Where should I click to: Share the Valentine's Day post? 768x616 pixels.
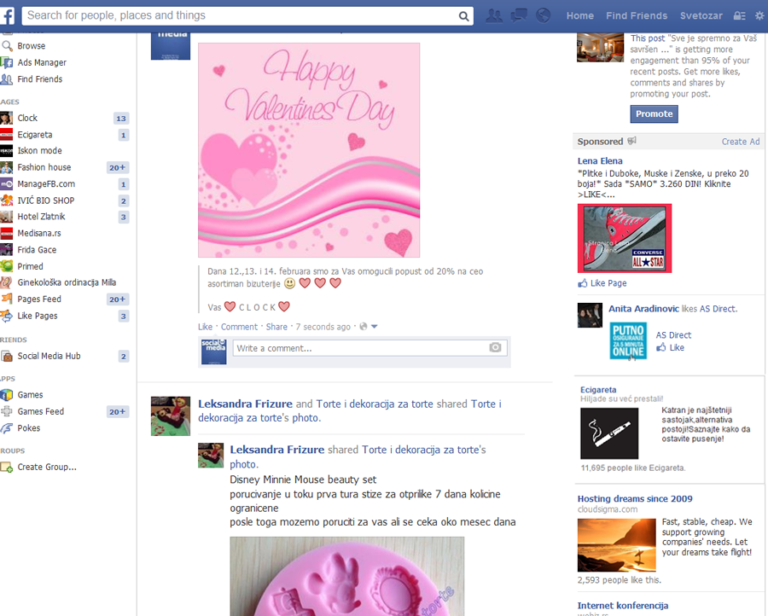(276, 327)
